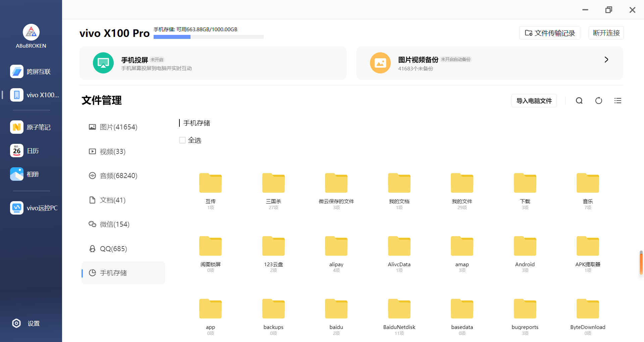This screenshot has height=342, width=644.
Task: Click 手机存储 breadcrumb path label
Action: (197, 123)
